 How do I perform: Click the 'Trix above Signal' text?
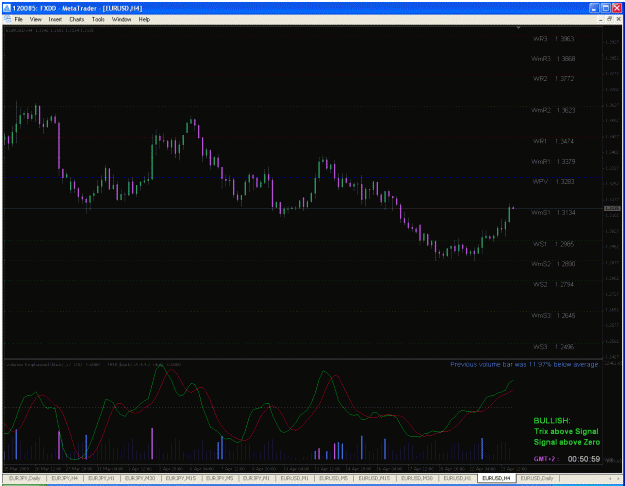[x=566, y=431]
